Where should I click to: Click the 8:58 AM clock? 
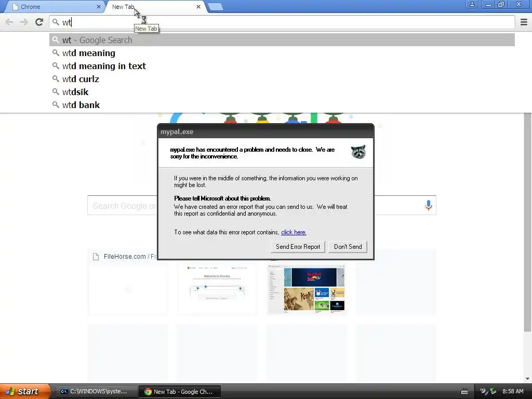coord(513,391)
